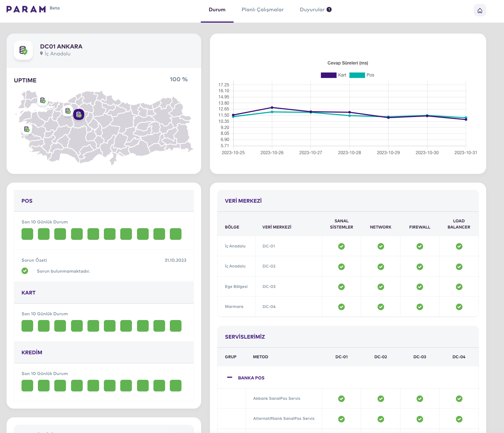Click the first POS daily status square
Screen dimensions: 504x433
click(27, 234)
